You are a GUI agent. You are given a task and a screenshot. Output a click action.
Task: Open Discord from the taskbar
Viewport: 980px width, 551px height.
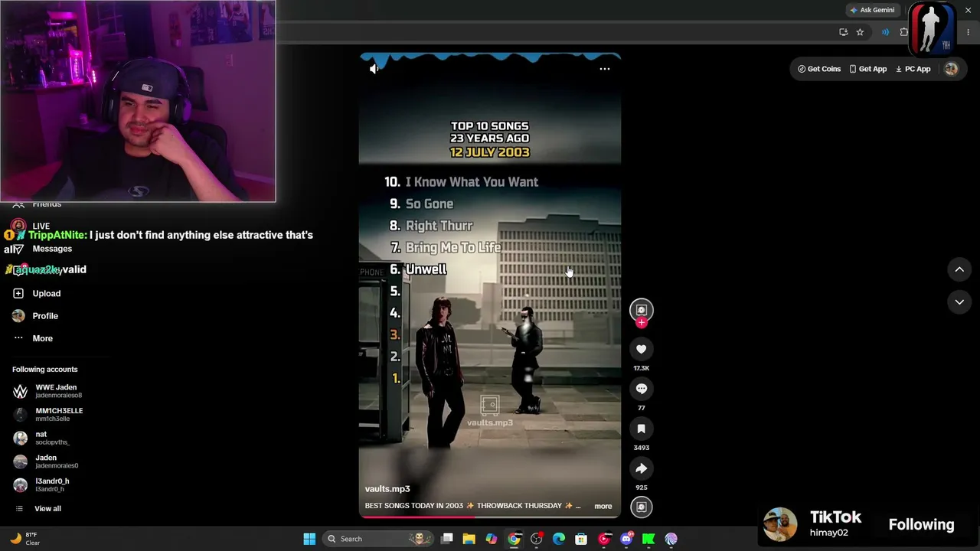pyautogui.click(x=626, y=539)
